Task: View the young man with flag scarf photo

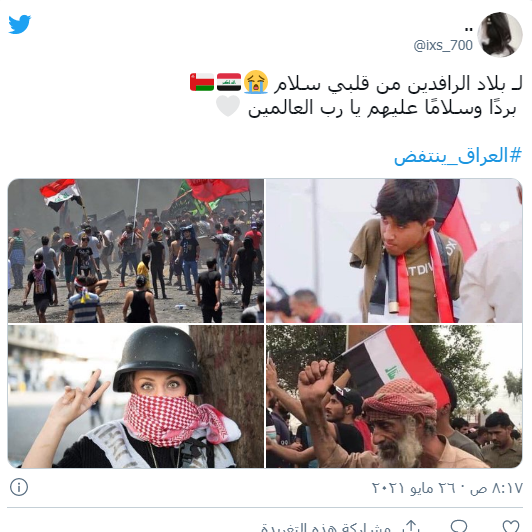Action: tap(394, 251)
